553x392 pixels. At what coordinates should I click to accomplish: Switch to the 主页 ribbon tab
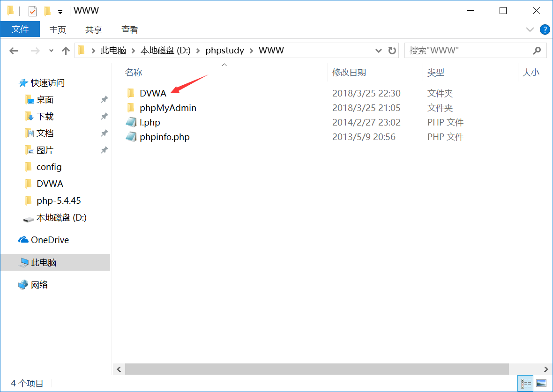coord(58,30)
